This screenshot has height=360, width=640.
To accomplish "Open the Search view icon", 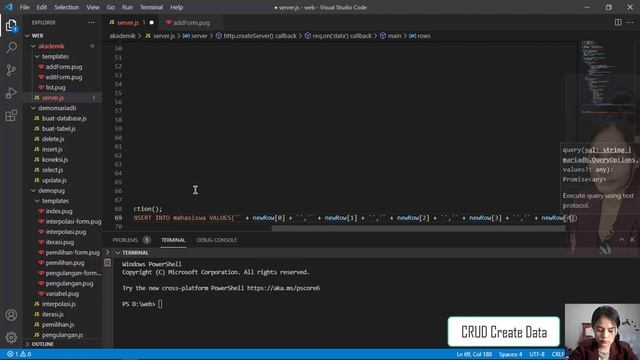I will [11, 48].
